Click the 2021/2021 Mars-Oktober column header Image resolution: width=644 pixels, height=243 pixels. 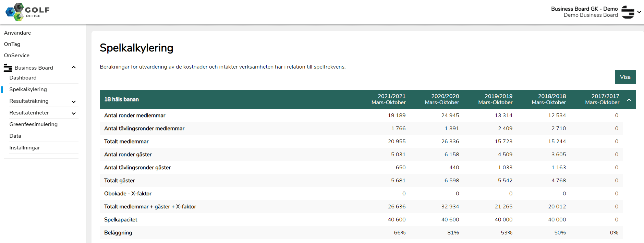point(388,99)
